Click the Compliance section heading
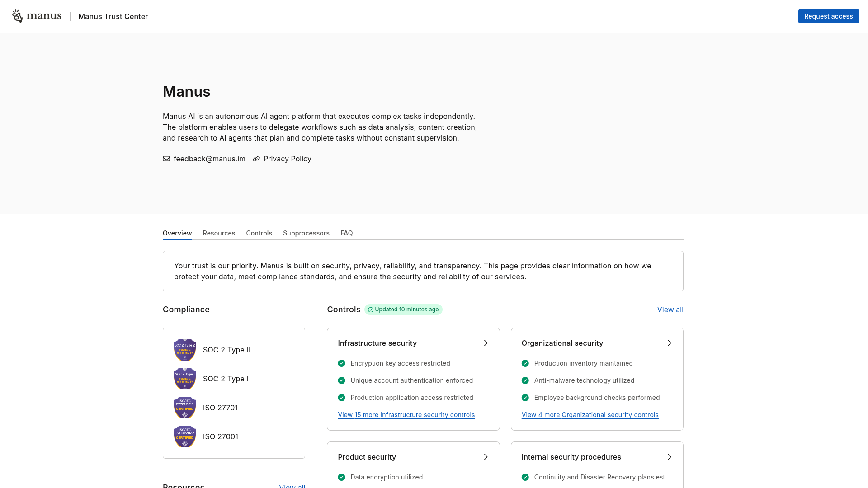 [186, 310]
